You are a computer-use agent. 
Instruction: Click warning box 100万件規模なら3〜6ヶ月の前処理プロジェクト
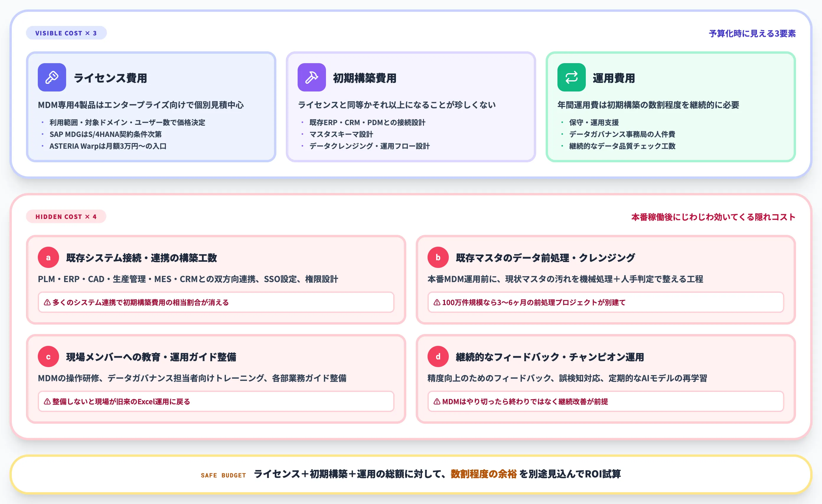pos(606,302)
